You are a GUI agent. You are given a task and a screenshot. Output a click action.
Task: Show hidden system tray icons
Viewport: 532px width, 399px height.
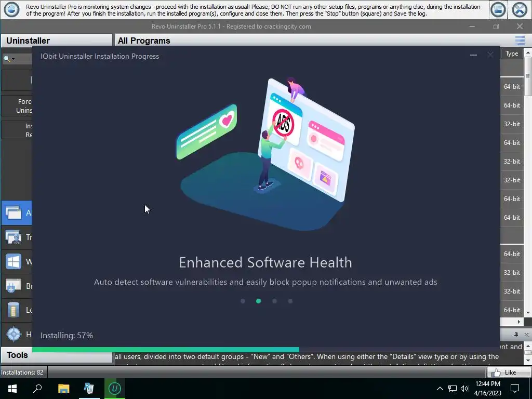click(440, 389)
